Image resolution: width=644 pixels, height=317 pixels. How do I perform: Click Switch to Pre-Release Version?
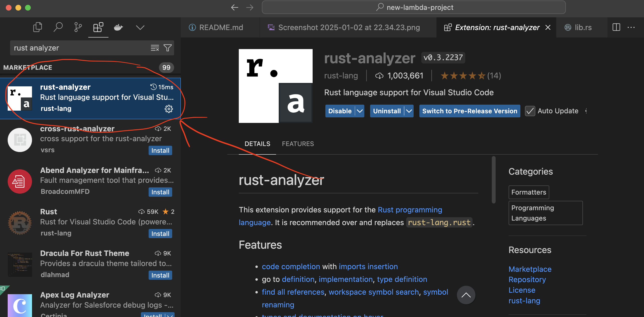469,111
